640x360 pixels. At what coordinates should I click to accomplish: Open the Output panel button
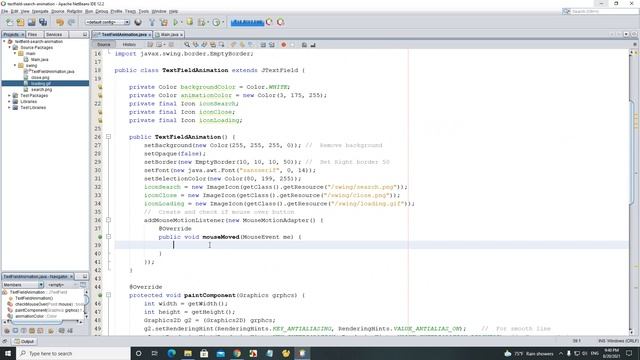pyautogui.click(x=24, y=341)
